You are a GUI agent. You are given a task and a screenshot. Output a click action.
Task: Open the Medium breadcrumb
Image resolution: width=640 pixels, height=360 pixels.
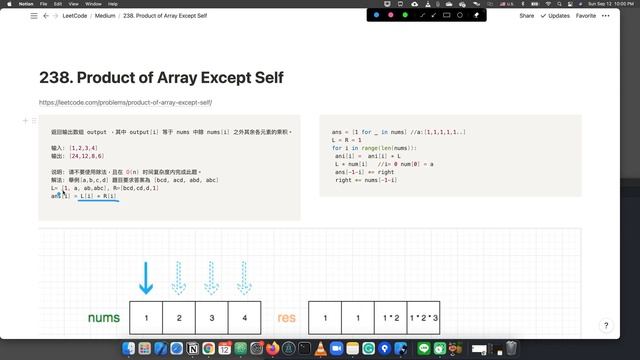tap(105, 16)
